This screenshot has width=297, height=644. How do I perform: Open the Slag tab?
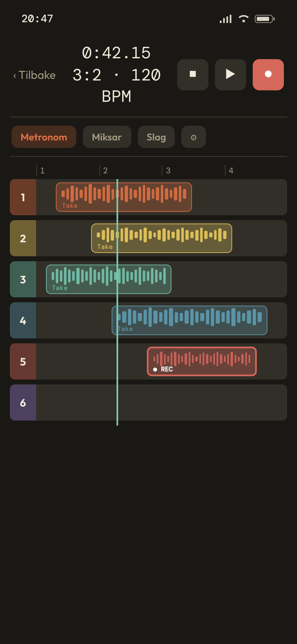coord(156,137)
